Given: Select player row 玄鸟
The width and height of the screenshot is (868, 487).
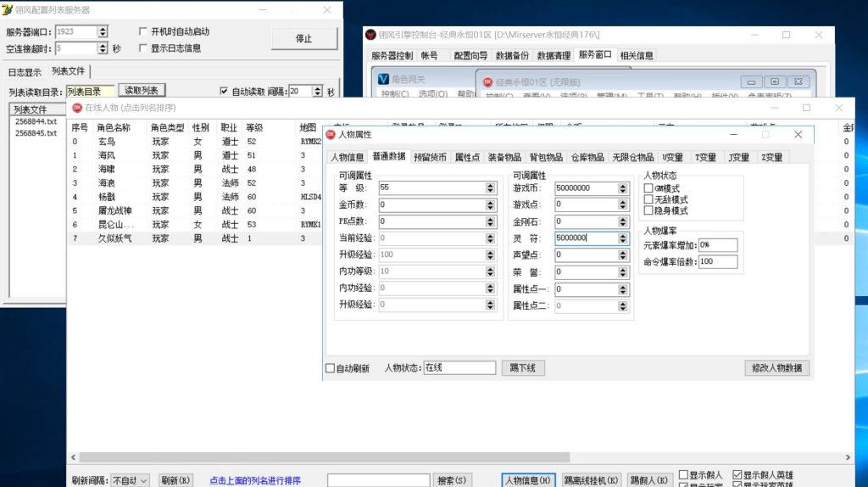Looking at the screenshot, I should coord(194,142).
